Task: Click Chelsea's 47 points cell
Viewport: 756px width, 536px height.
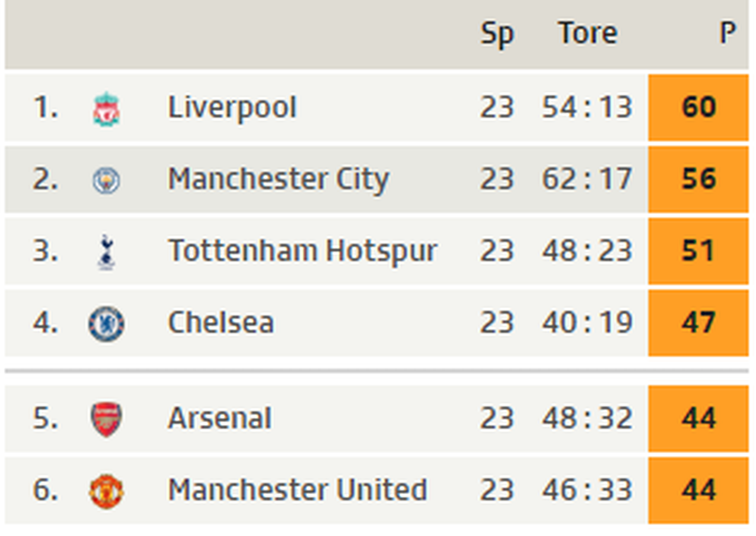Action: tap(698, 323)
